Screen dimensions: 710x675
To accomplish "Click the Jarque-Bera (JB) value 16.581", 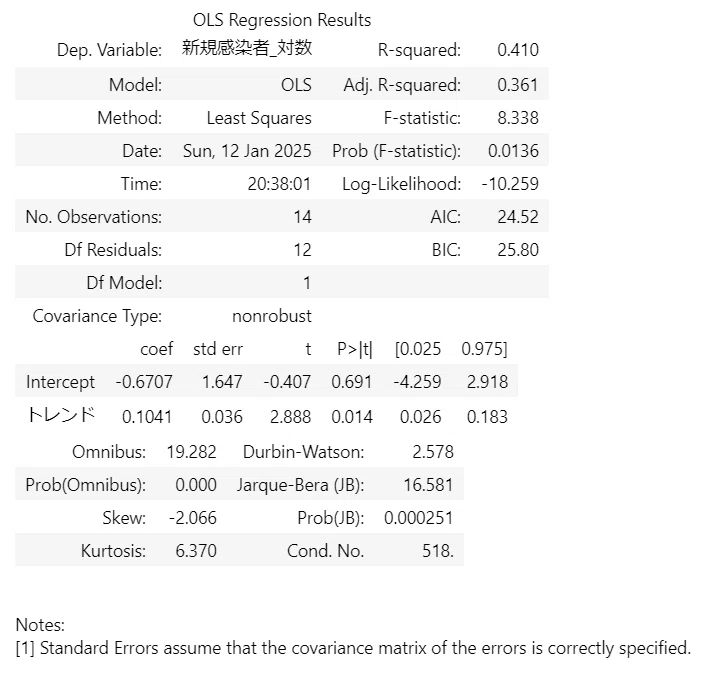I will coord(428,485).
